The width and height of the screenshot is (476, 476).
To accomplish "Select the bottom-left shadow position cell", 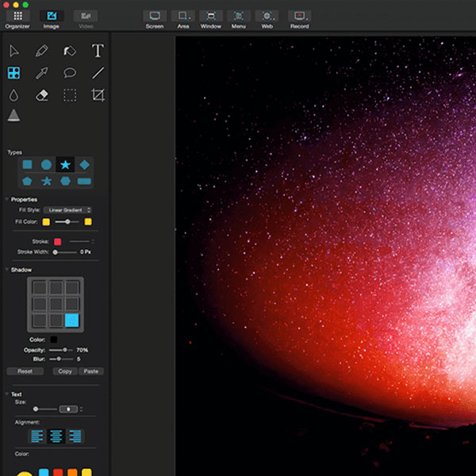I will point(40,321).
